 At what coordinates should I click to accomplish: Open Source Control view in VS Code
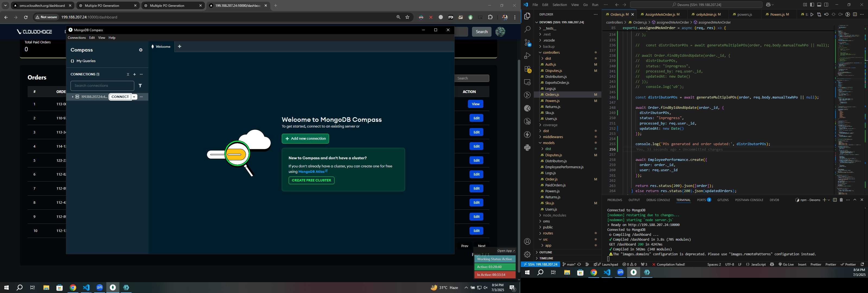(x=527, y=43)
